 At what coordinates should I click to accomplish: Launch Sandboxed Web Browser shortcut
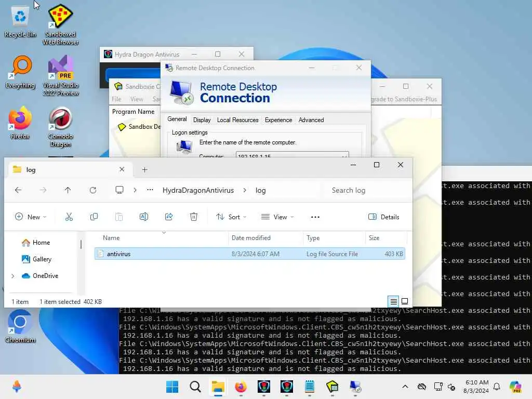60,24
